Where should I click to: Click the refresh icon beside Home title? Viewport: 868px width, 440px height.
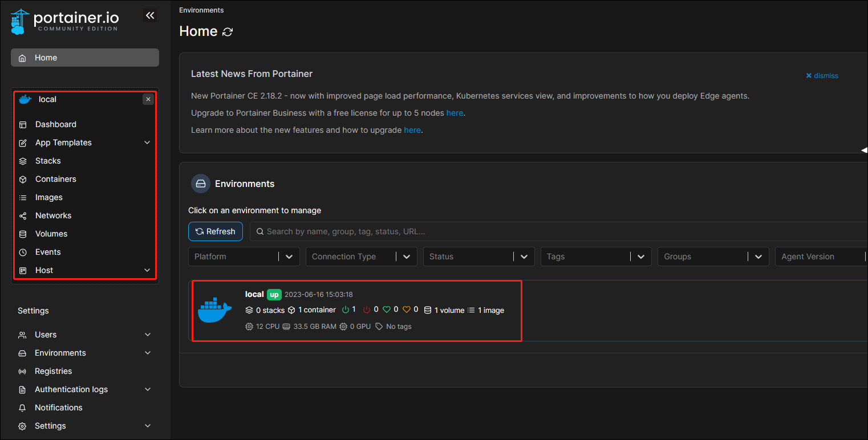pyautogui.click(x=228, y=32)
